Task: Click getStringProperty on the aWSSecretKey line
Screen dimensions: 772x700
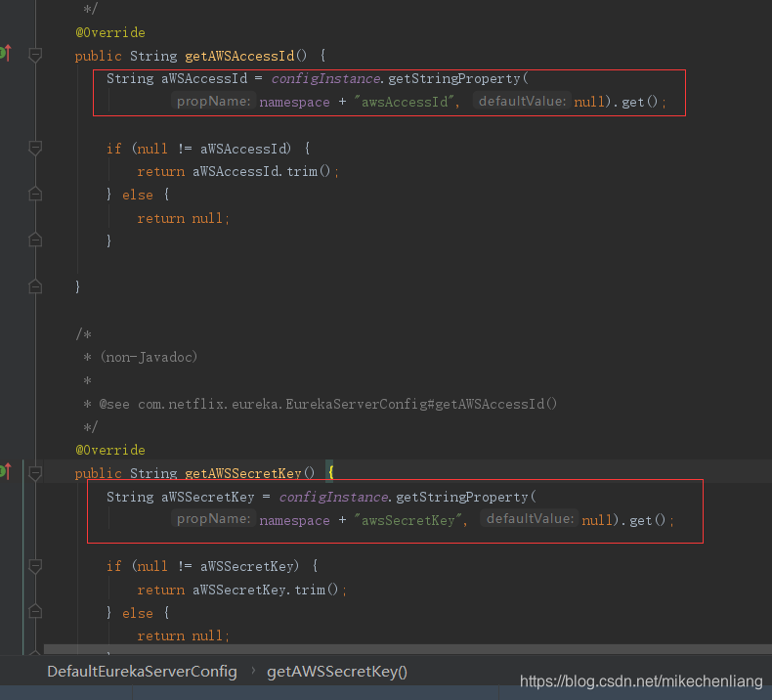Action: (x=462, y=497)
